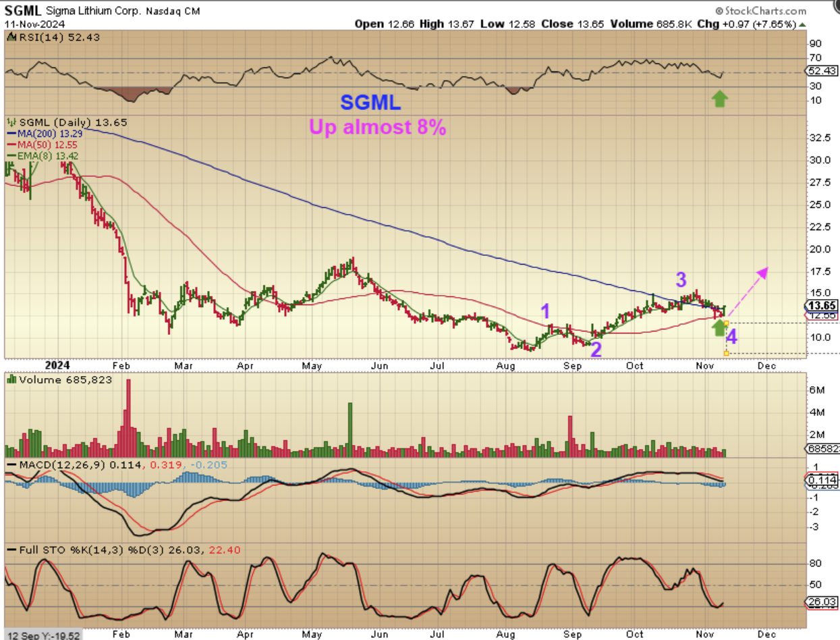Click the SGML ticker symbol in header

[24, 11]
